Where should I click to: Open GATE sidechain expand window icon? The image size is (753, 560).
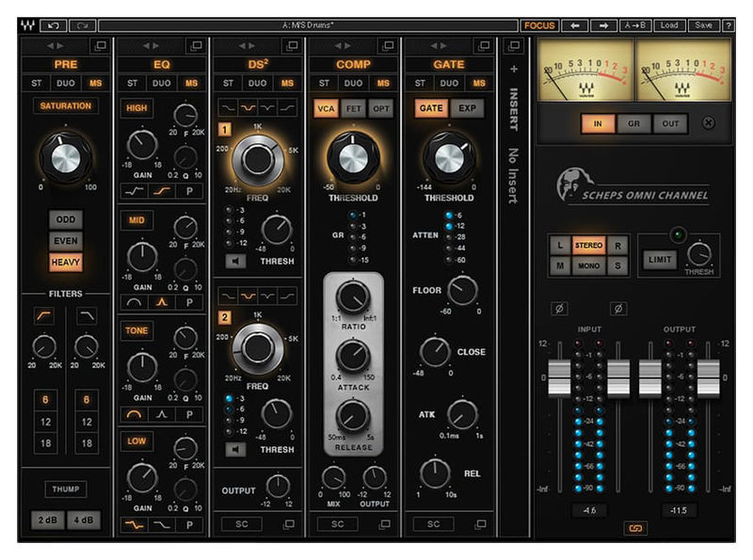pos(481,524)
